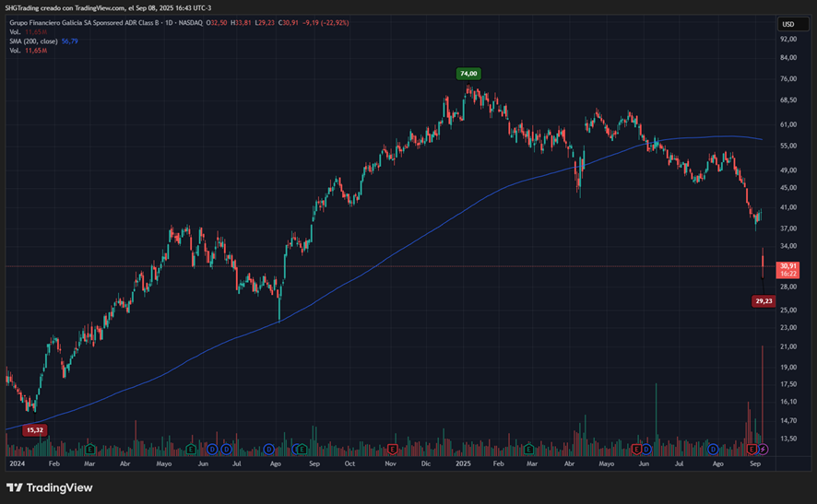Click the 92,00 price scale label
The height and width of the screenshot is (504, 817).
788,39
